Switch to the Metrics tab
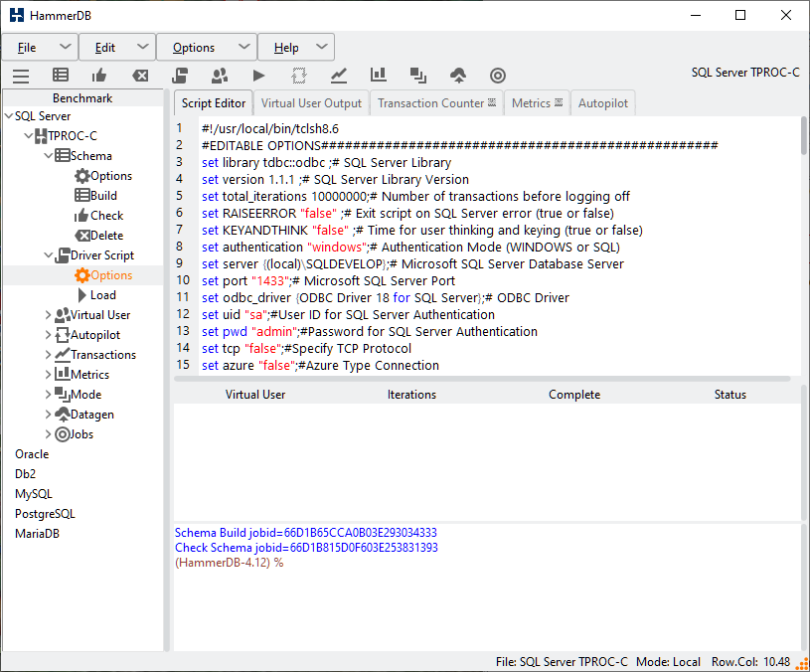810x672 pixels. 537,103
